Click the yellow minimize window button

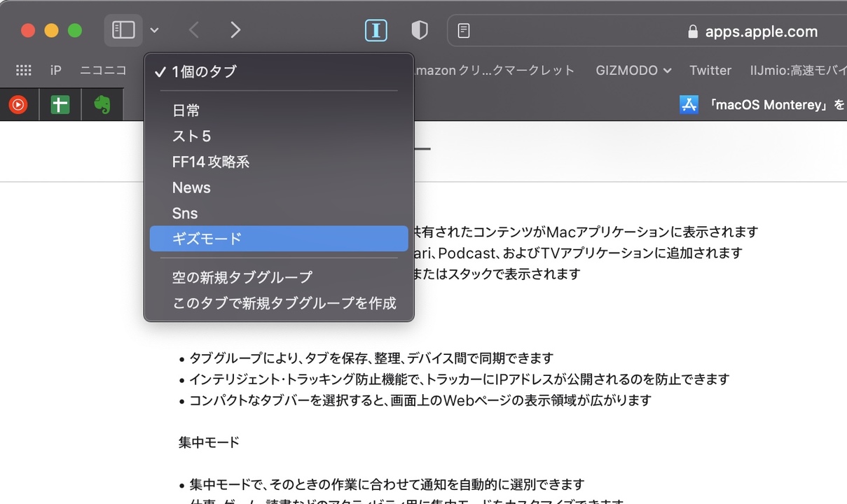click(51, 30)
